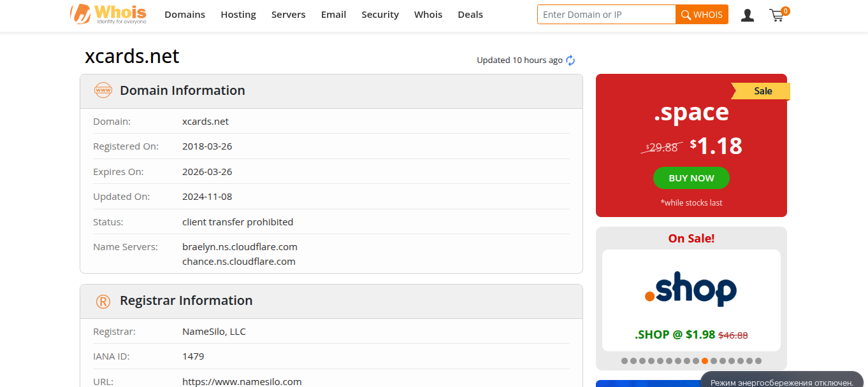868x387 pixels.
Task: Select the last carousel dot
Action: (x=758, y=361)
